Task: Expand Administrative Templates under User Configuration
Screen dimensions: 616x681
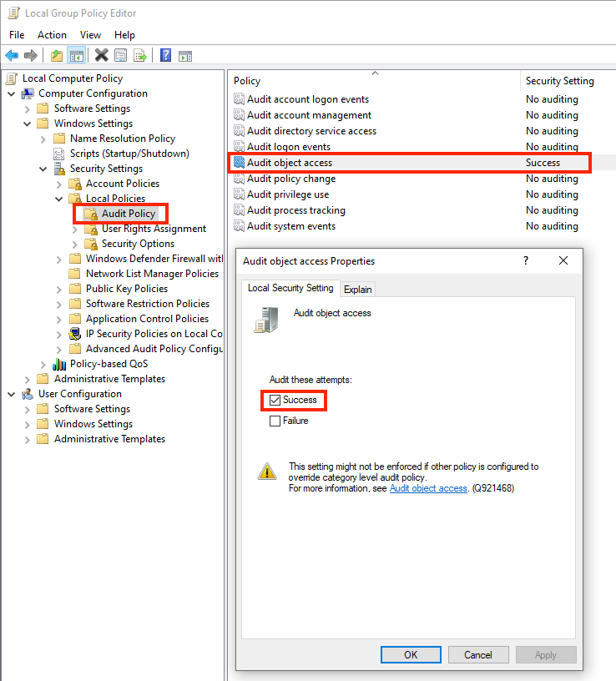Action: (x=28, y=440)
